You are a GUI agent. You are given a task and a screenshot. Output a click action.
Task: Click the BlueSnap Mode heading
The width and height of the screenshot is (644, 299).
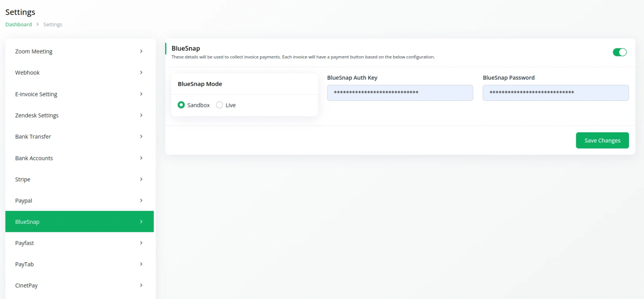(200, 84)
